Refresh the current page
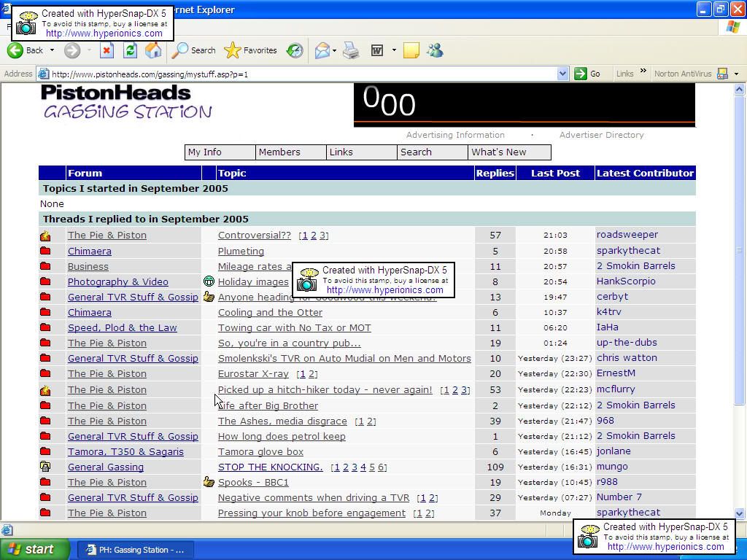Viewport: 747px width, 560px height. [130, 50]
